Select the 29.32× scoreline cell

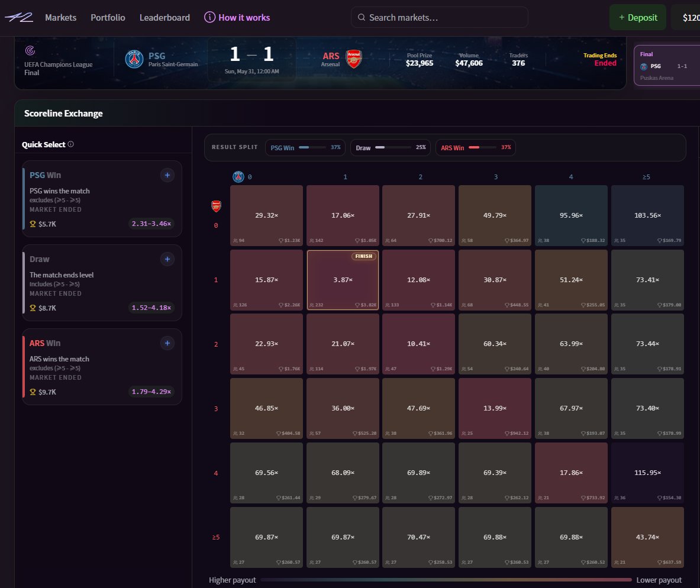point(266,215)
